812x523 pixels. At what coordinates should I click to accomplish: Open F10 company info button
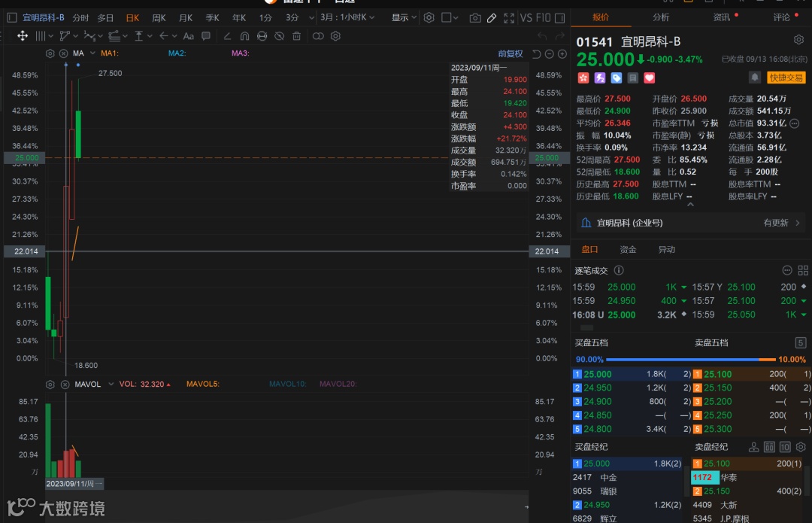[x=543, y=18]
